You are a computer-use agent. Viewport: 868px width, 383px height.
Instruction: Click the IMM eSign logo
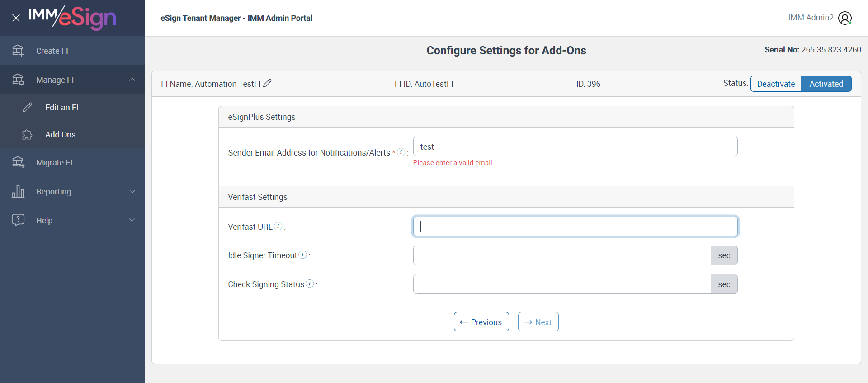coord(72,18)
